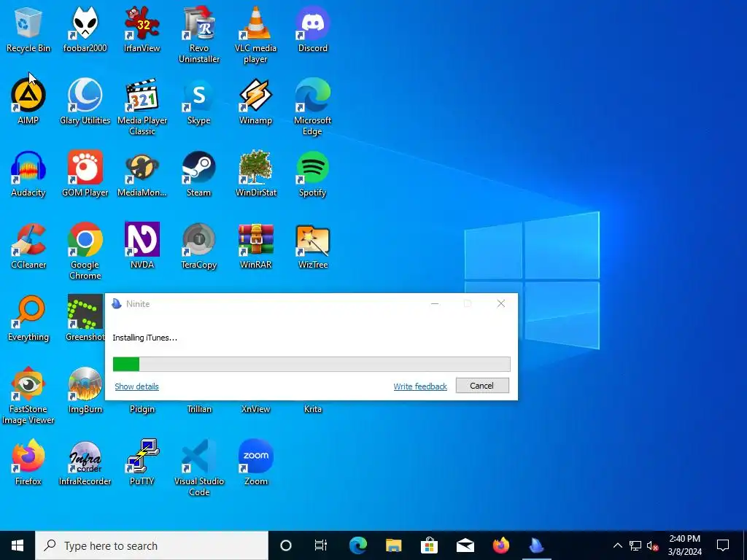Select the Firefox desktop icon
This screenshot has width=747, height=560.
tap(28, 463)
